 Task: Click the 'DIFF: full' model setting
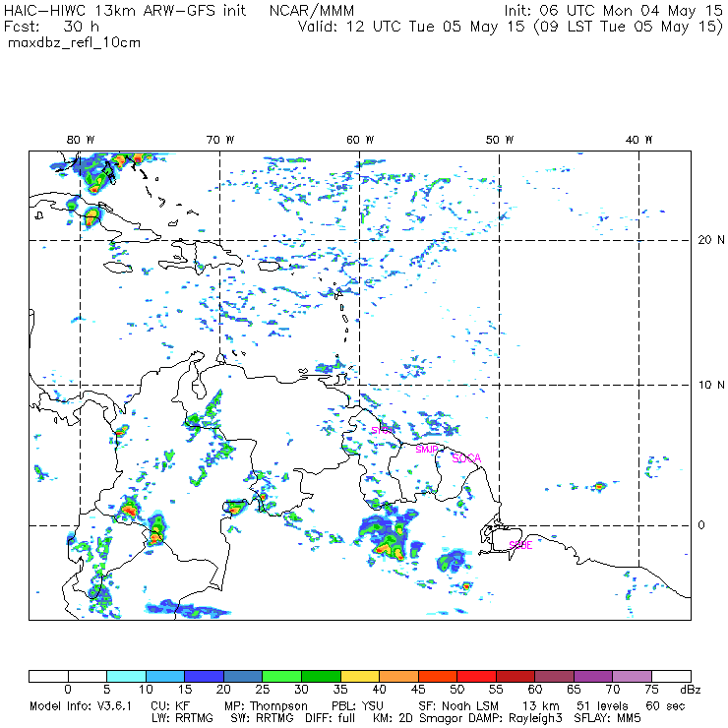point(331,718)
